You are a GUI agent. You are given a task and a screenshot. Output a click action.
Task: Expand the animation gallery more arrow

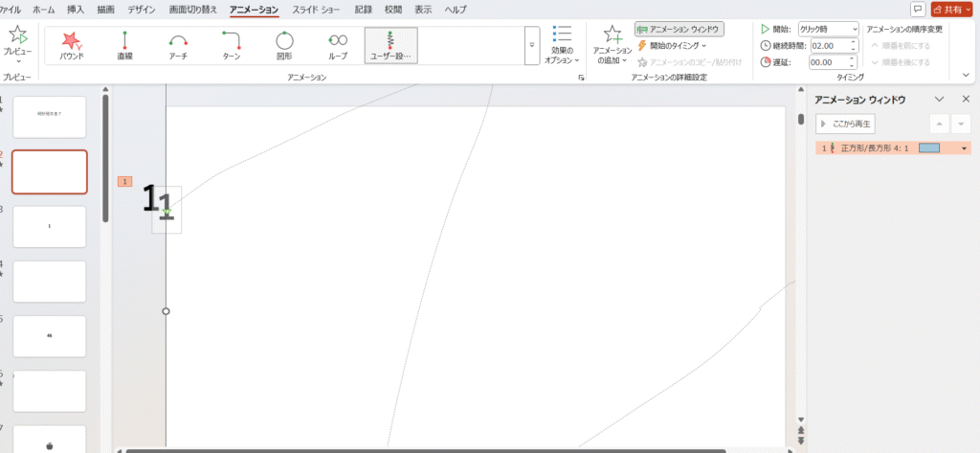point(531,45)
